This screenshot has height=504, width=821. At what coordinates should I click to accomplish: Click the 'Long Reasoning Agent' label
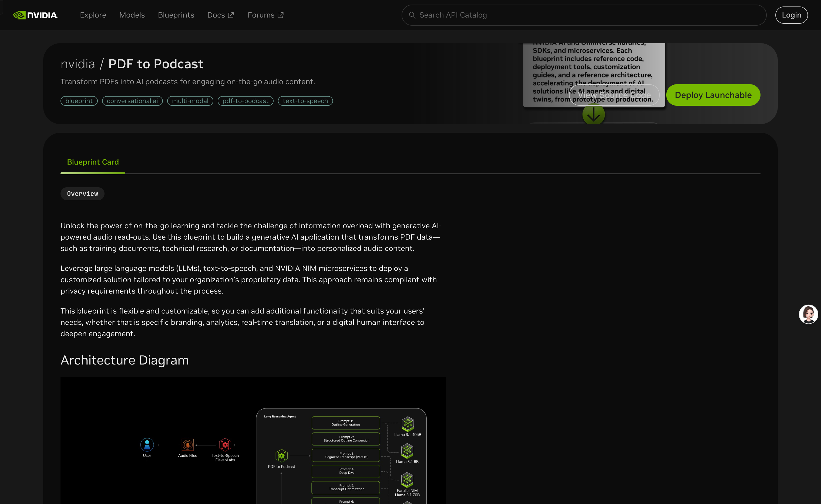[280, 416]
